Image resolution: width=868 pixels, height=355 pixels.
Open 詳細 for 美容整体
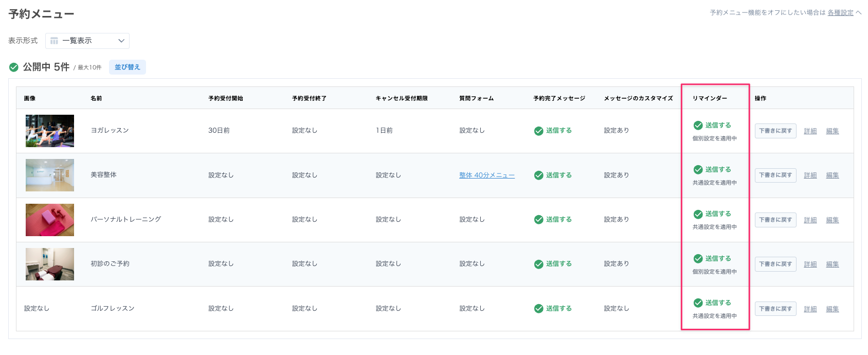(810, 175)
